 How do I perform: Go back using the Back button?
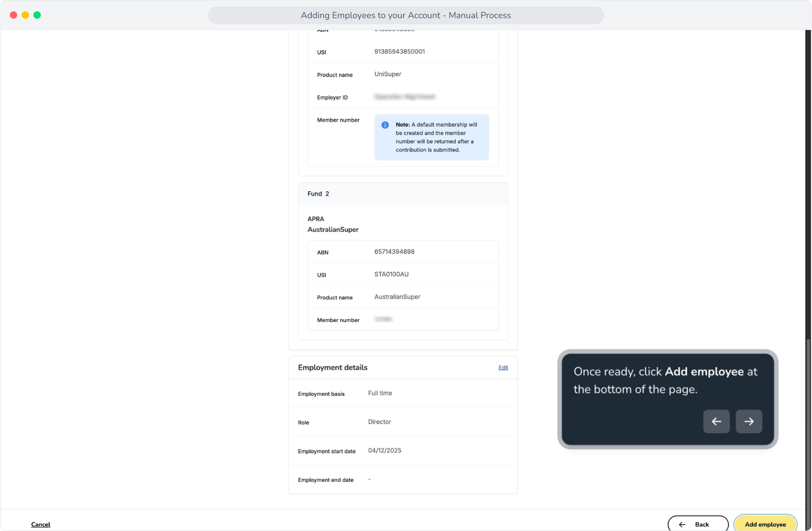click(698, 524)
